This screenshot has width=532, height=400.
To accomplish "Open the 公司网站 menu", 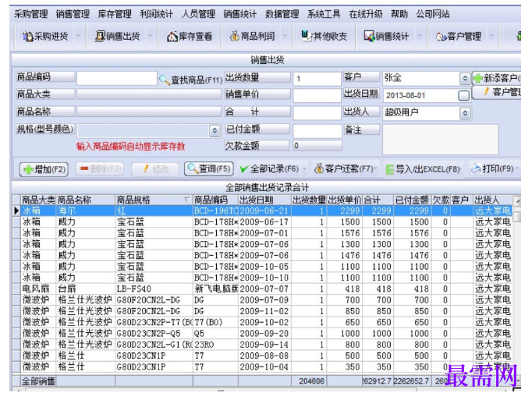I will (x=433, y=14).
